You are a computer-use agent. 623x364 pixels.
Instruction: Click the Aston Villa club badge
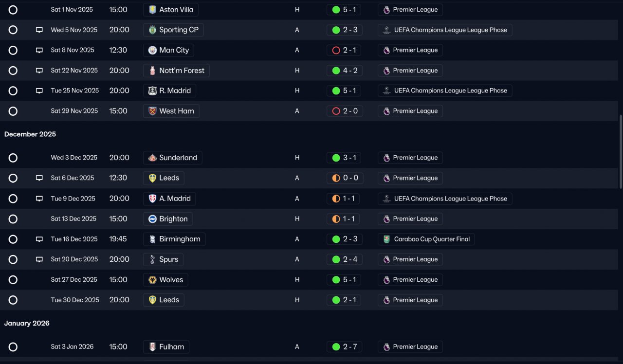coord(152,10)
